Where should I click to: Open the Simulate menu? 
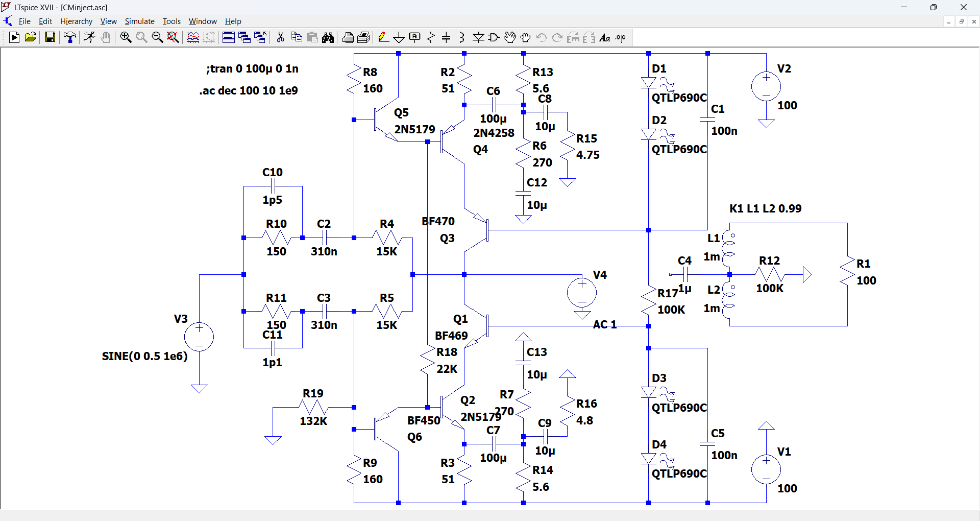pyautogui.click(x=140, y=21)
